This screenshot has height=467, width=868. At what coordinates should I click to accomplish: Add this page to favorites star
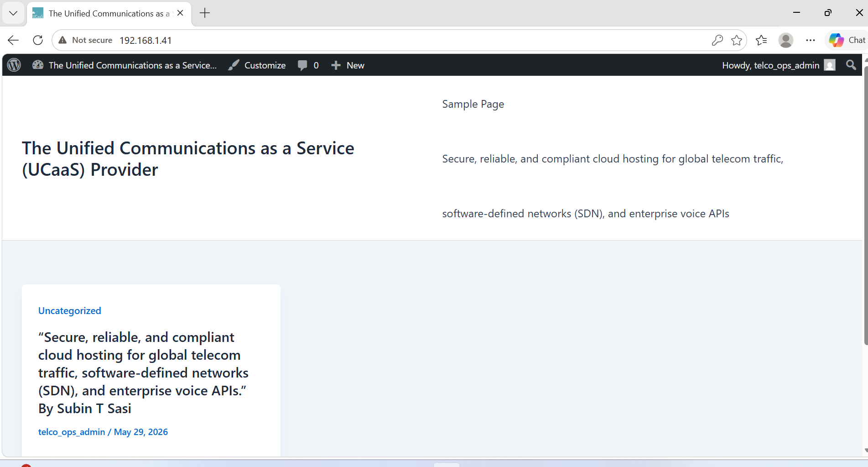click(x=737, y=40)
